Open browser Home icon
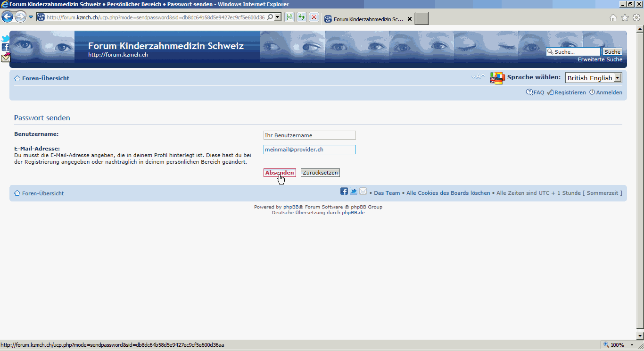Viewport: 644px width, 351px height. pyautogui.click(x=613, y=18)
